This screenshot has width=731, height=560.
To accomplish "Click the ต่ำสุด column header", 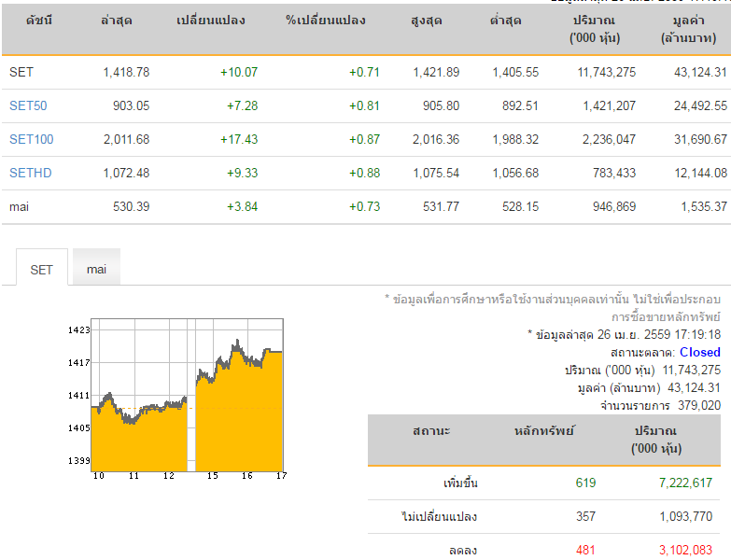I will [x=505, y=20].
